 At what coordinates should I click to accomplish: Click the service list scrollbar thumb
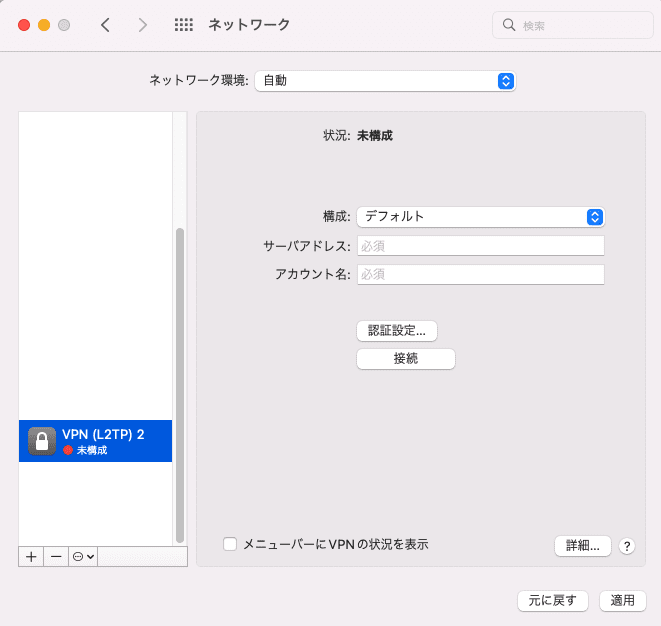point(180,385)
